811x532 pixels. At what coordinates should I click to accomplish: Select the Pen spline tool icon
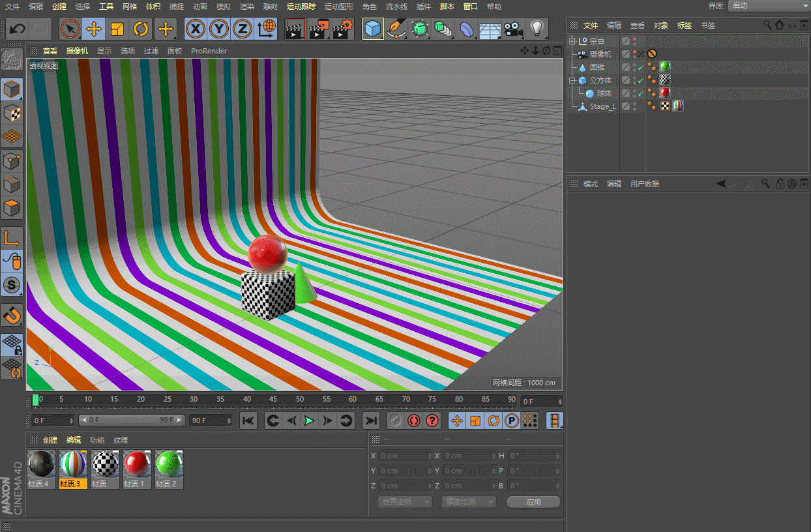click(396, 29)
